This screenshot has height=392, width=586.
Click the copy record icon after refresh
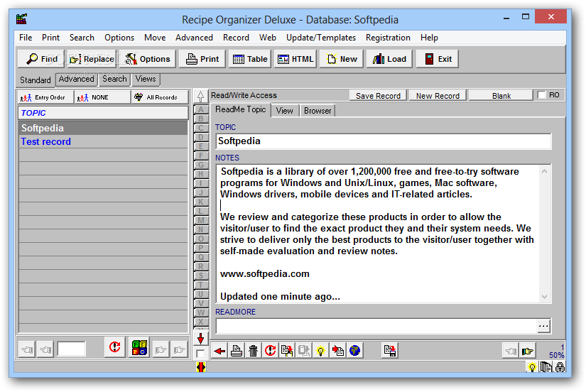[x=287, y=351]
